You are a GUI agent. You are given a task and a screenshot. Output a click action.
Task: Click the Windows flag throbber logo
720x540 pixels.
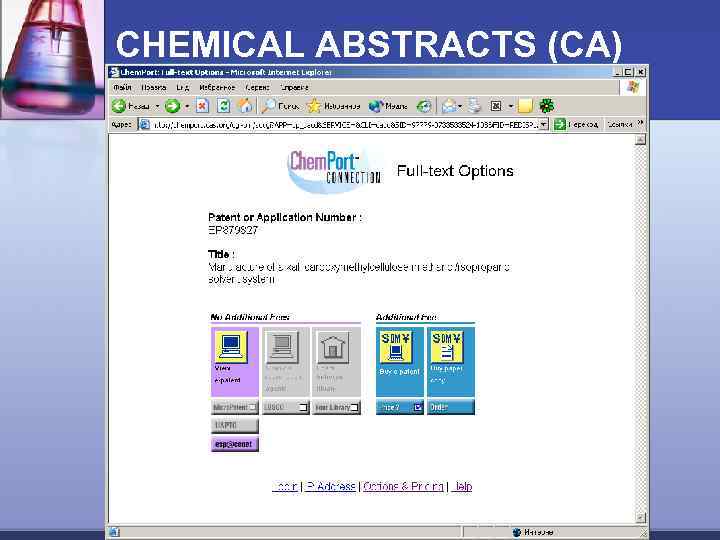(632, 87)
